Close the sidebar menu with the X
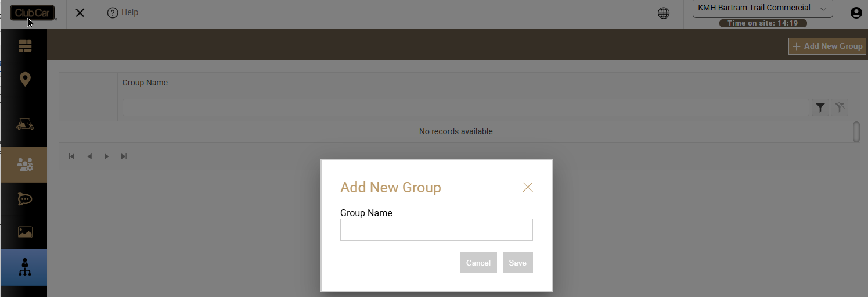The height and width of the screenshot is (297, 868). [80, 13]
